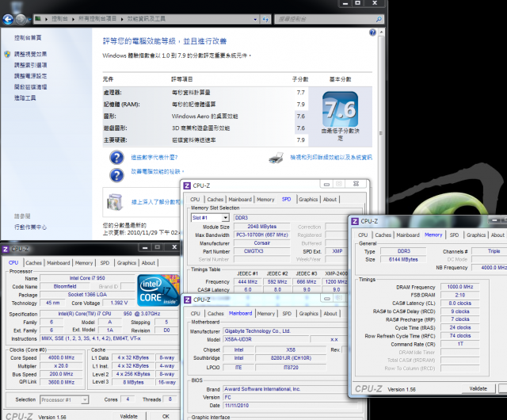Expand the 所有控制台項目 breadcrumb arrow
Screen dimensions: 507x420
(122, 19)
